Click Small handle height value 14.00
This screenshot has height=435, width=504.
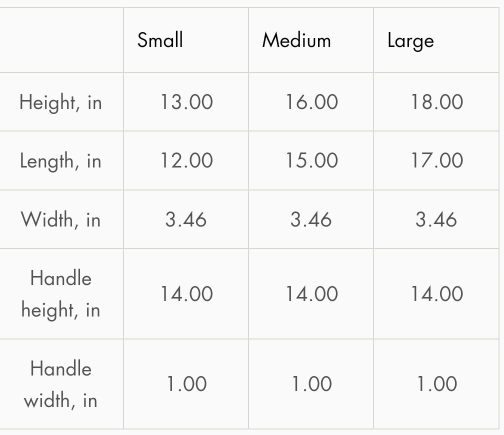(x=186, y=294)
